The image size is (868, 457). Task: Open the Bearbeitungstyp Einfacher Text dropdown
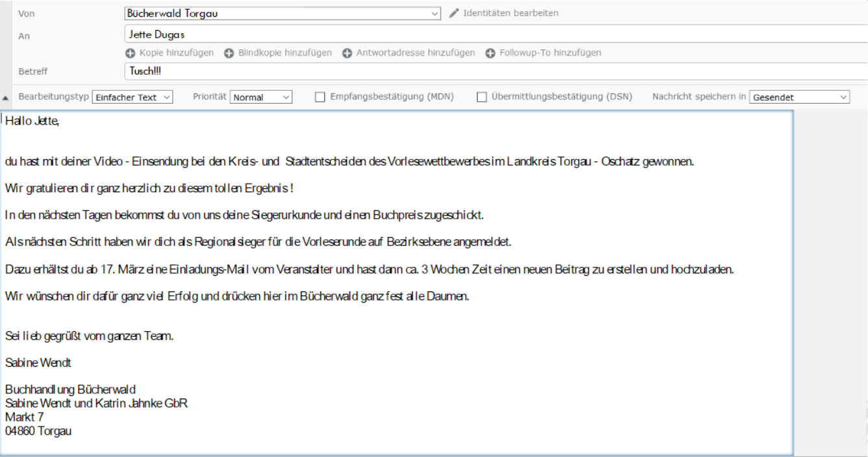pos(133,97)
